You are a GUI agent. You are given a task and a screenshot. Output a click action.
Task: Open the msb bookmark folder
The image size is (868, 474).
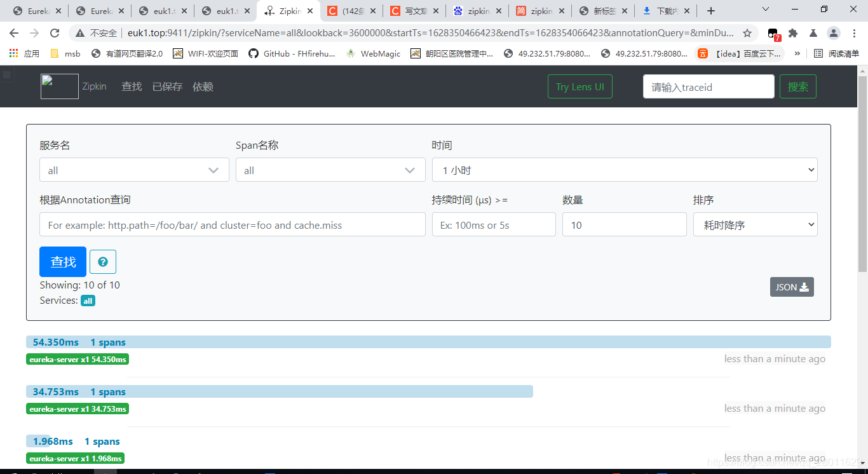pos(65,53)
